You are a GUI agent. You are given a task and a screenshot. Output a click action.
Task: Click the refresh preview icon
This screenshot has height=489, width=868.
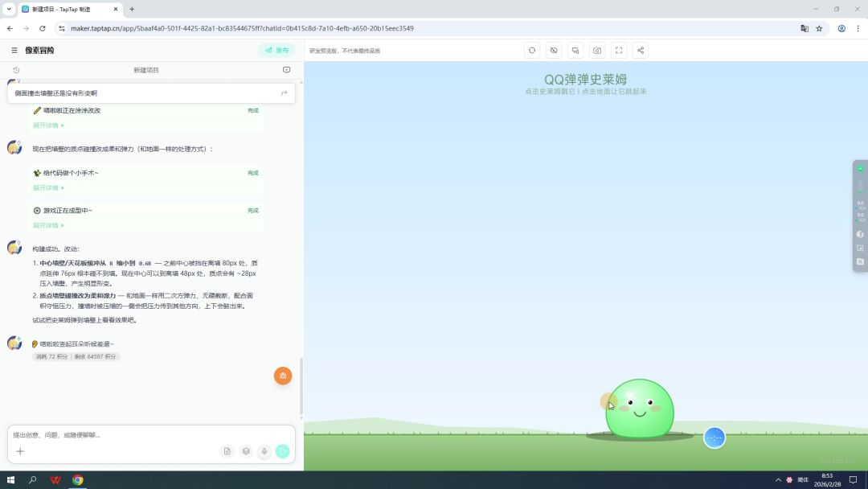tap(532, 51)
